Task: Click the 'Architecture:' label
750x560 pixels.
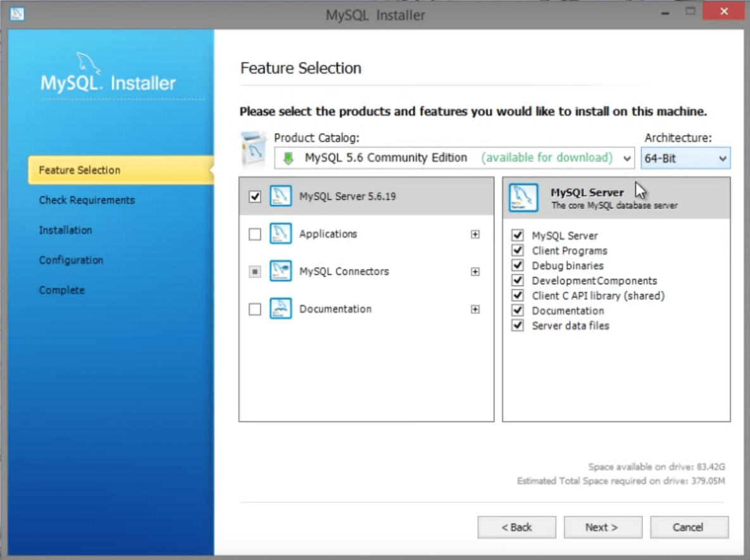Action: coord(678,138)
